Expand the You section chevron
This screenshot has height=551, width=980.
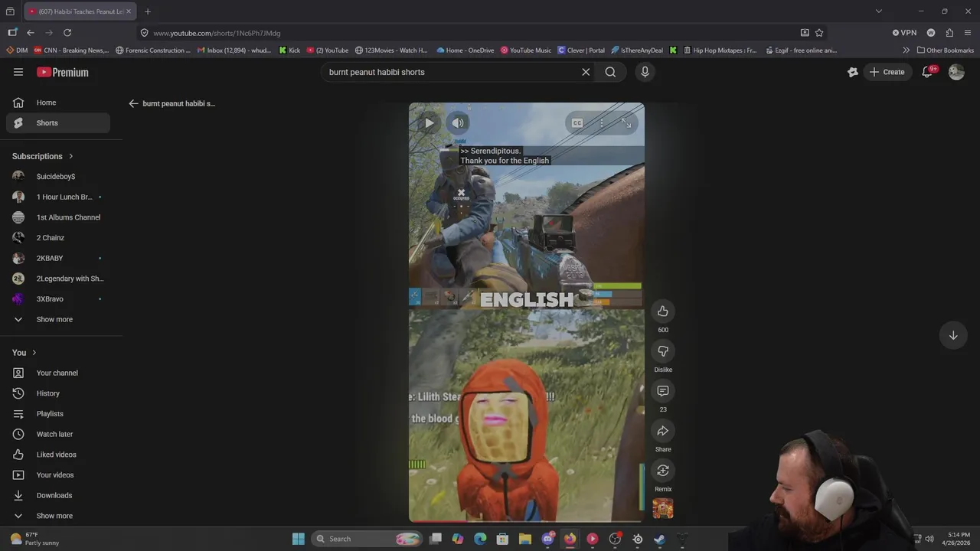click(34, 353)
